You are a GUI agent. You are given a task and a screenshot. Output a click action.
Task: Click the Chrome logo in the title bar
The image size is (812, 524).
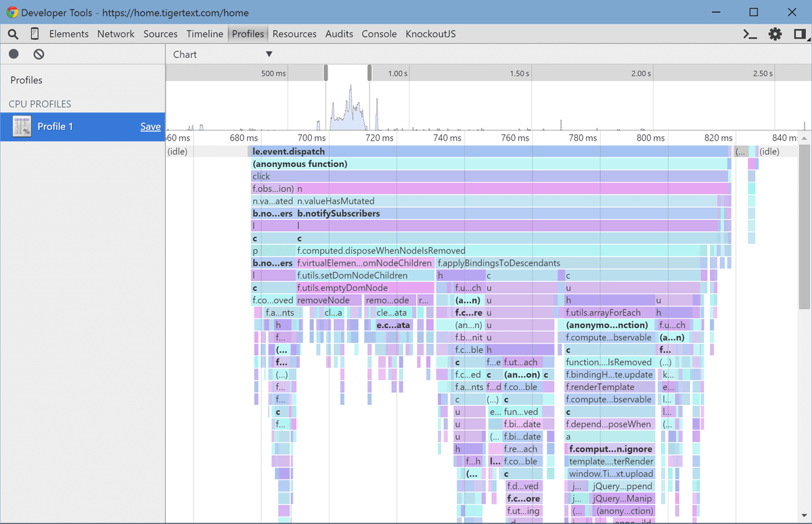(x=12, y=12)
